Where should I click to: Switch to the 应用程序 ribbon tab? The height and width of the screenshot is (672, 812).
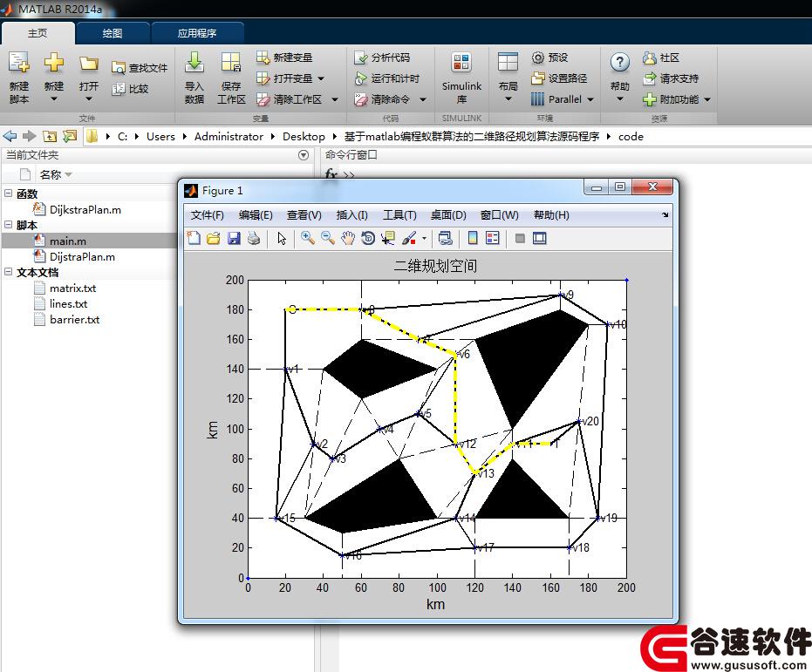pos(197,33)
